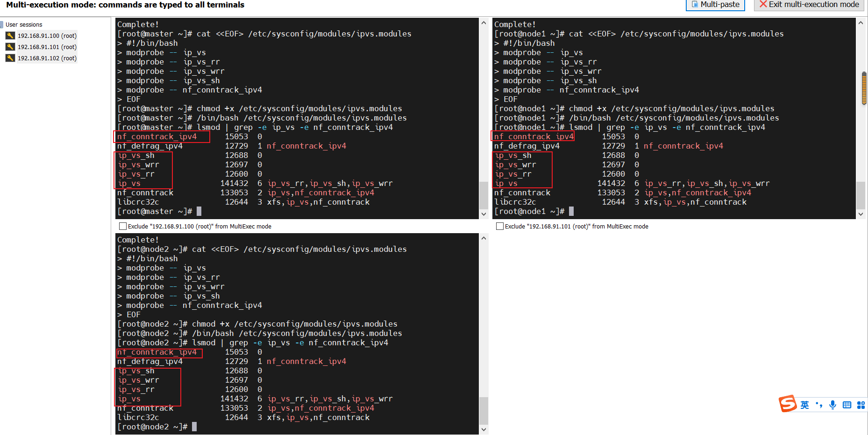
Task: Click the Multi-paste button
Action: click(715, 5)
